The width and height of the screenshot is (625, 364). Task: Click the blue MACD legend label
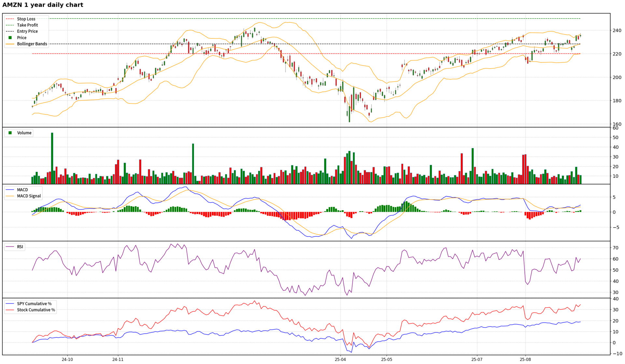[22, 190]
